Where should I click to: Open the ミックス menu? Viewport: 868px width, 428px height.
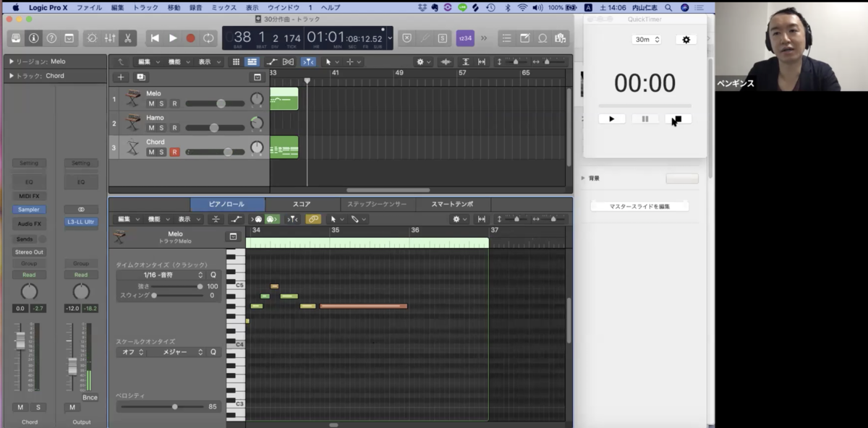click(224, 7)
